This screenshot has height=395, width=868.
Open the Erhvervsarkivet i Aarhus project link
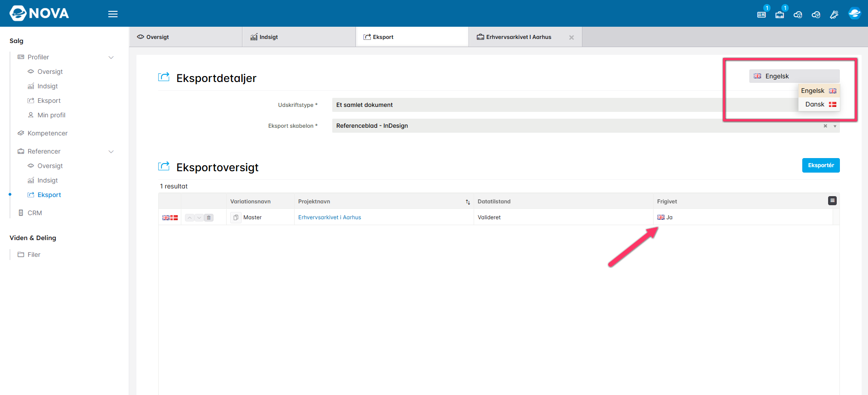pyautogui.click(x=330, y=217)
